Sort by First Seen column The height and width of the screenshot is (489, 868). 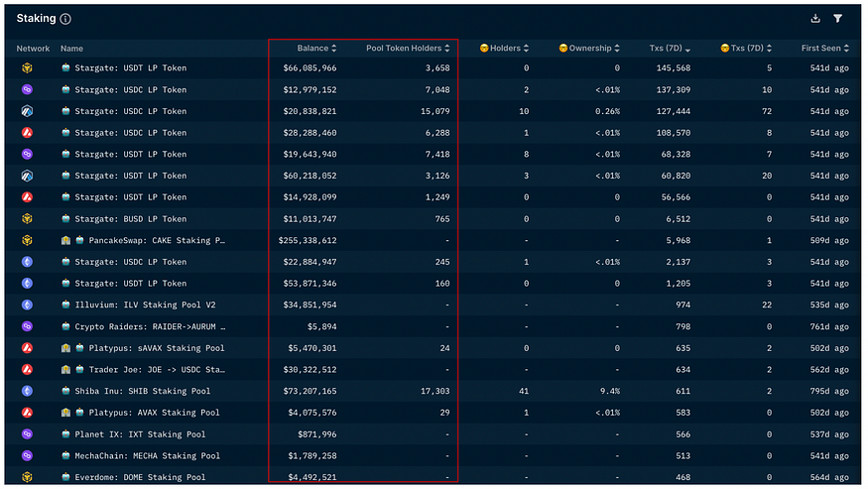[824, 49]
